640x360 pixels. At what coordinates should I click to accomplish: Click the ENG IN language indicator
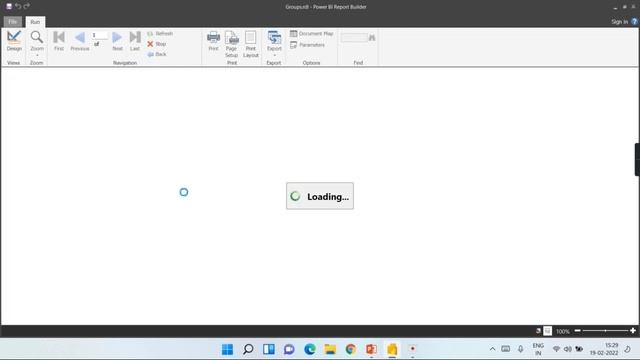tap(538, 349)
